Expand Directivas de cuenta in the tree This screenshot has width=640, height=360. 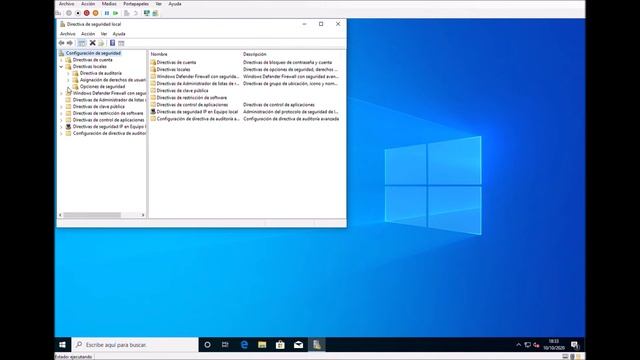coord(61,60)
